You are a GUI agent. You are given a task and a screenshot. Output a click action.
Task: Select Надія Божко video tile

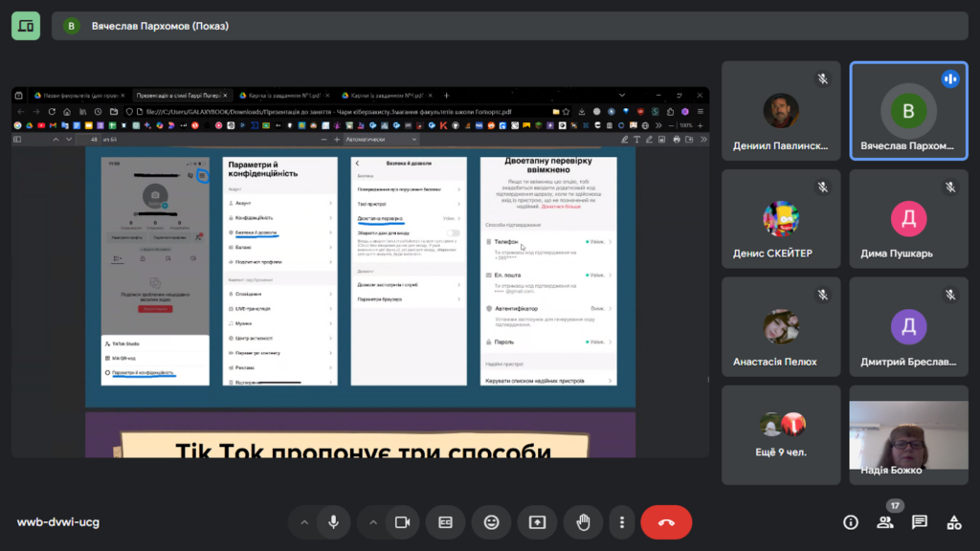[x=908, y=435]
